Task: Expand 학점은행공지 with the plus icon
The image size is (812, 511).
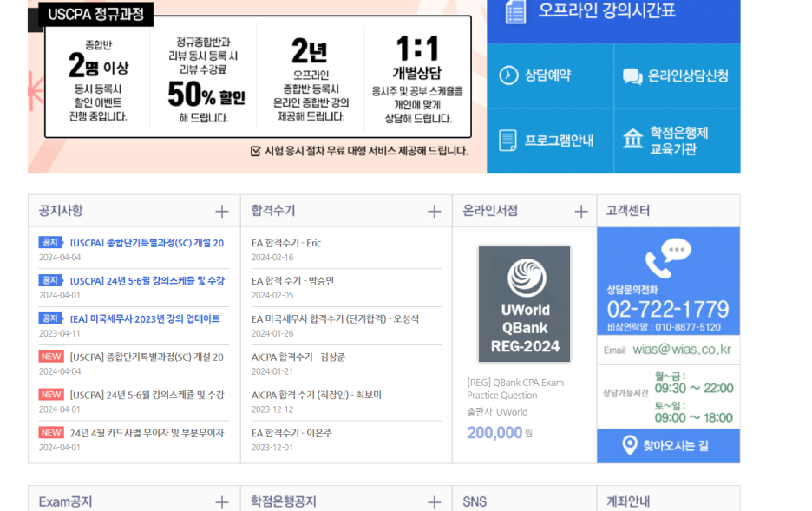Action: [434, 502]
